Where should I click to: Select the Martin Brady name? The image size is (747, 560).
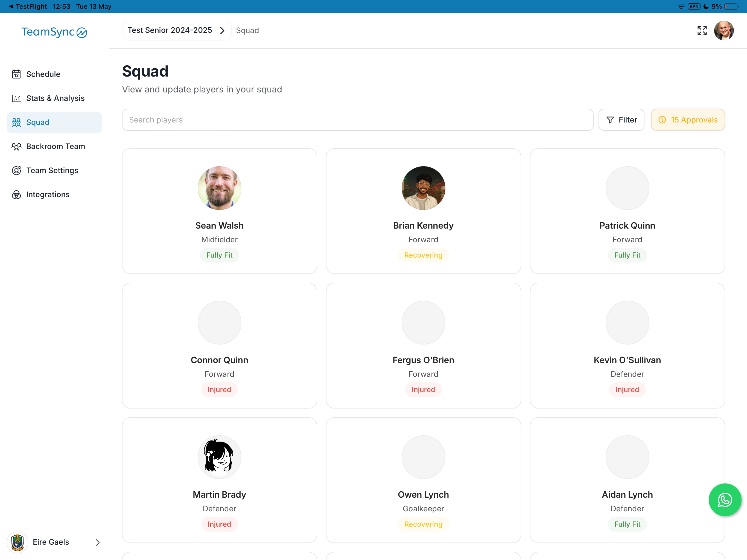(x=220, y=494)
